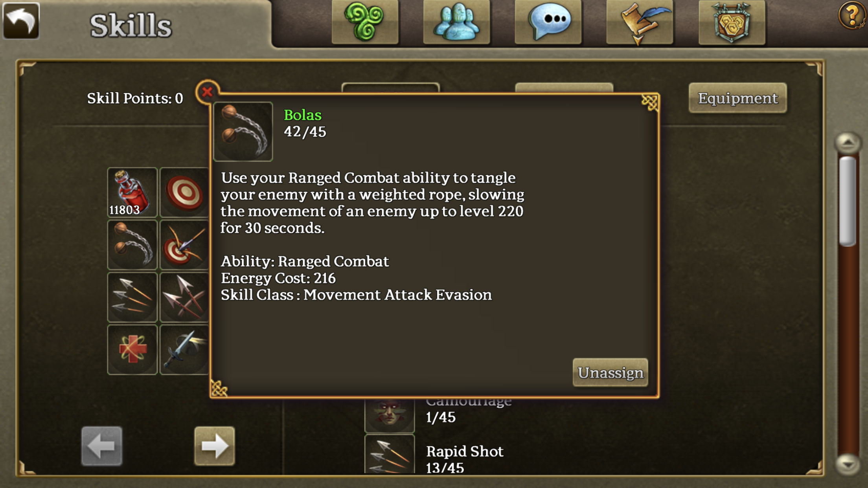The image size is (868, 488).
Task: Go back using the return arrow icon
Action: tap(21, 21)
